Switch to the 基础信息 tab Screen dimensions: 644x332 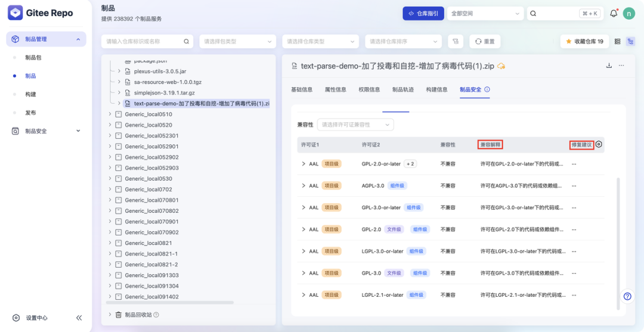pos(301,89)
